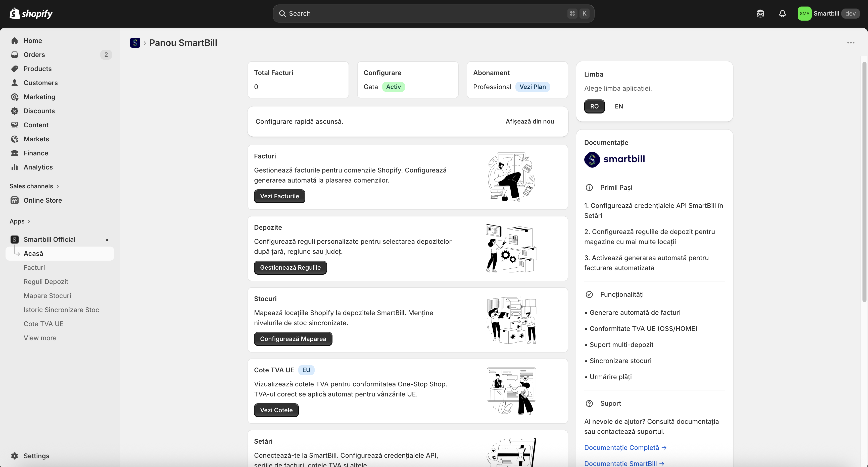Viewport: 868px width, 467px height.
Task: Click the Products tag icon
Action: tap(15, 69)
